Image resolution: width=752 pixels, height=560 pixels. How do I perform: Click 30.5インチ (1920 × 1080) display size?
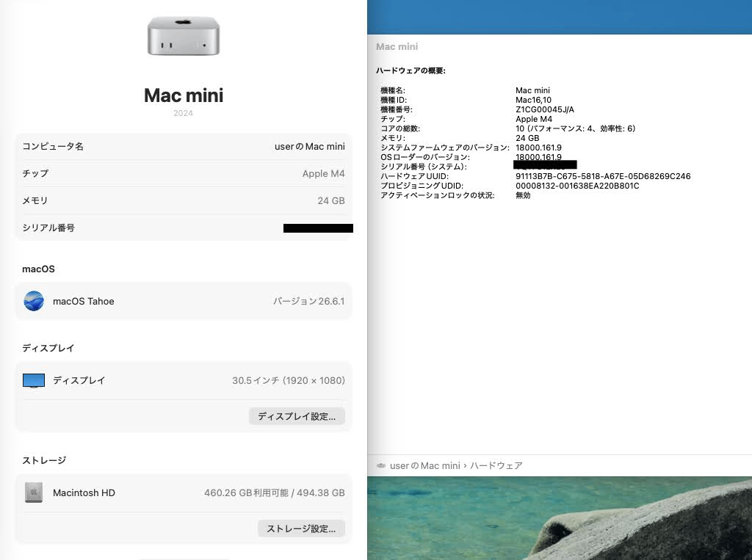coord(289,381)
